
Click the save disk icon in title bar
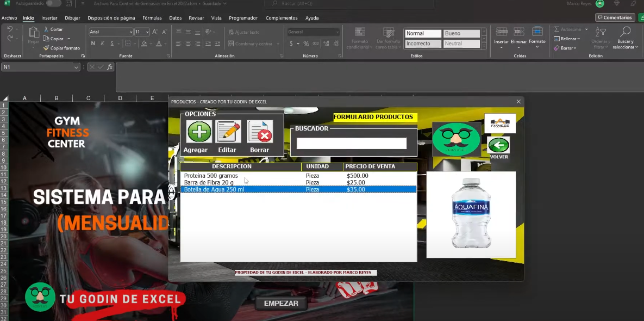click(x=68, y=3)
